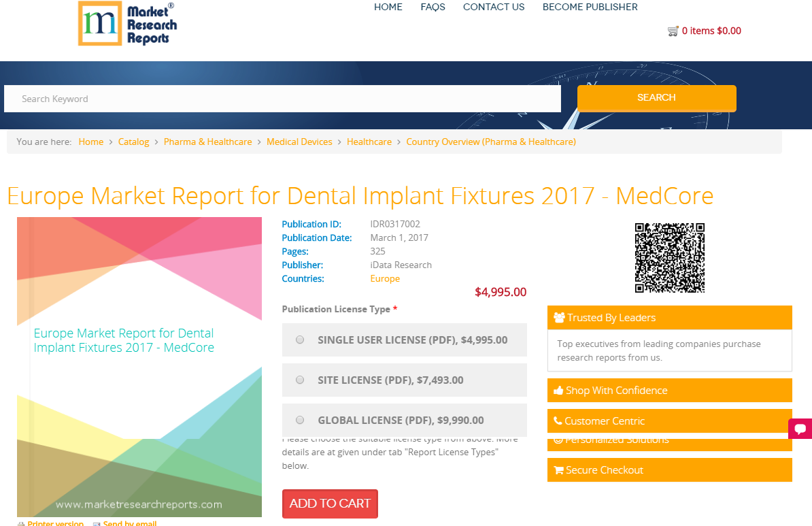Click the Site License $7,493.00 label
812x526 pixels.
point(390,380)
